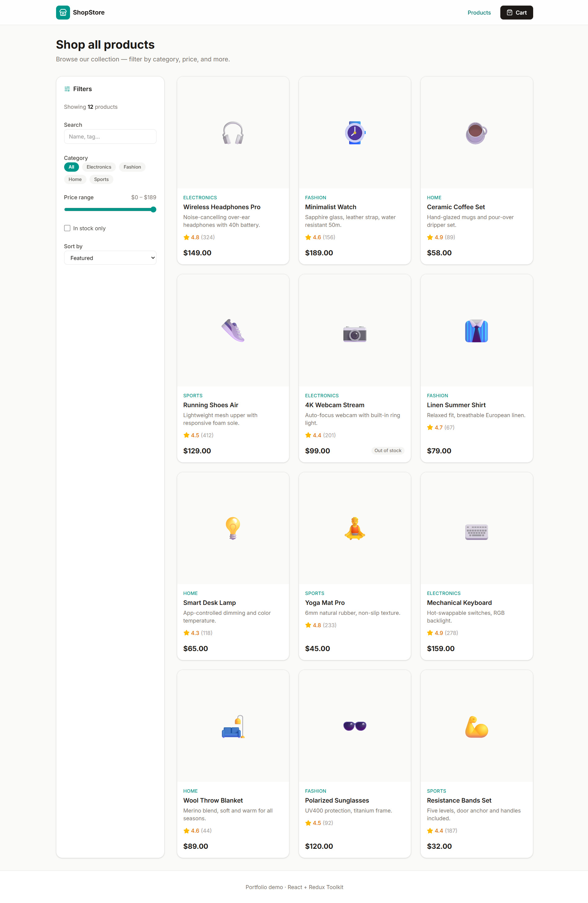Enable the In stock only checkbox
This screenshot has width=588, height=903.
click(x=67, y=228)
